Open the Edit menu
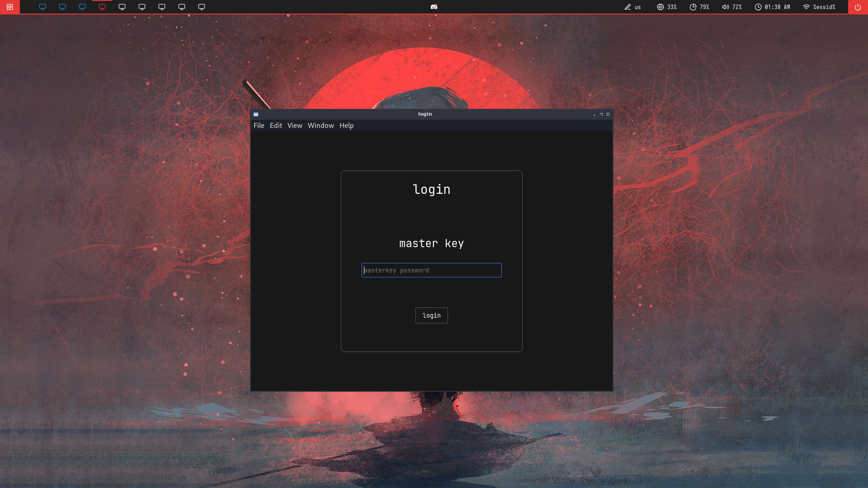 (x=276, y=126)
